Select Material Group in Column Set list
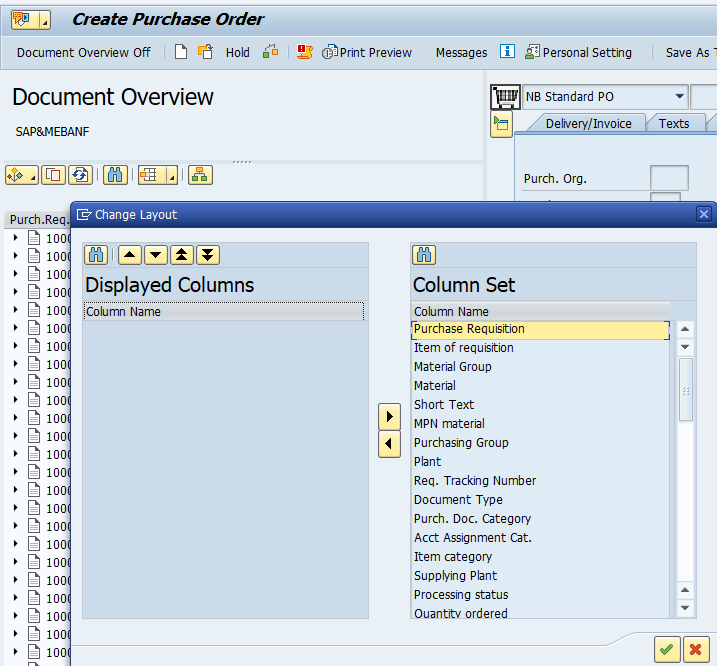717x666 pixels. 452,367
